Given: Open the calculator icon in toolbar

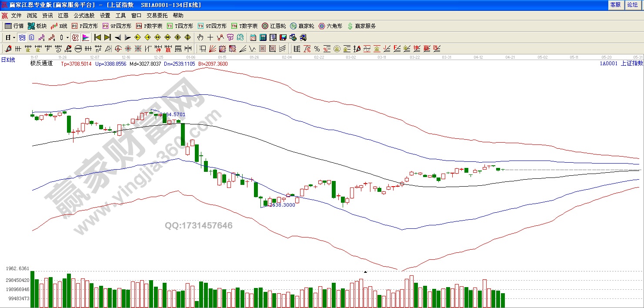Looking at the screenshot, I should pyautogui.click(x=263, y=37).
